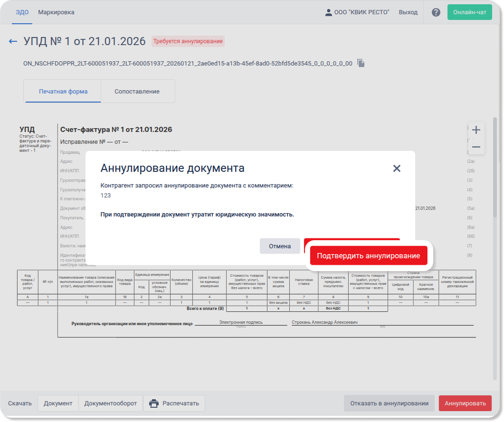504x422 pixels.
Task: Download the Документооборот package
Action: point(110,403)
